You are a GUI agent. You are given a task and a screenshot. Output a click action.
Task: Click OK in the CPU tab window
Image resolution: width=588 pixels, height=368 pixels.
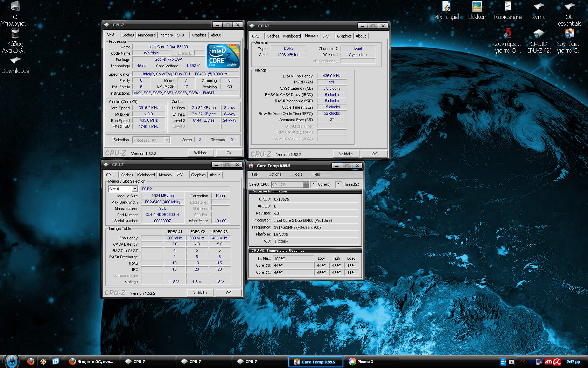pos(229,153)
